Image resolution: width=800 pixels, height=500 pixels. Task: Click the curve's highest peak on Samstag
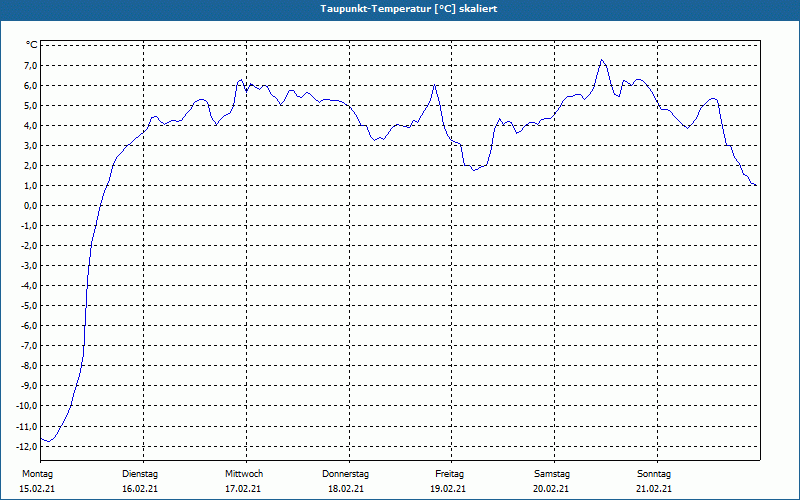[602, 60]
